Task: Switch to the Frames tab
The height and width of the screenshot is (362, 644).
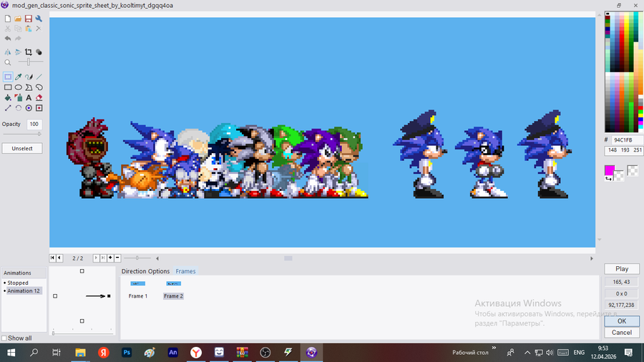Action: tap(185, 271)
